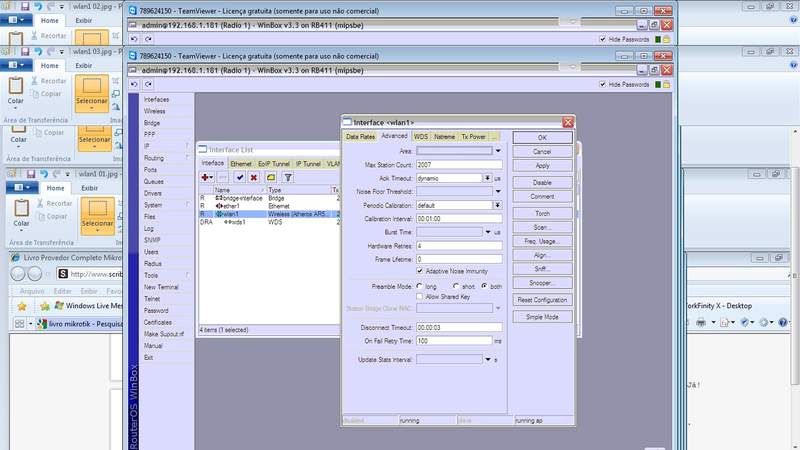Screen dimensions: 800x450
Task: Click the red X Disable icon in Interface List toolbar
Action: (254, 178)
